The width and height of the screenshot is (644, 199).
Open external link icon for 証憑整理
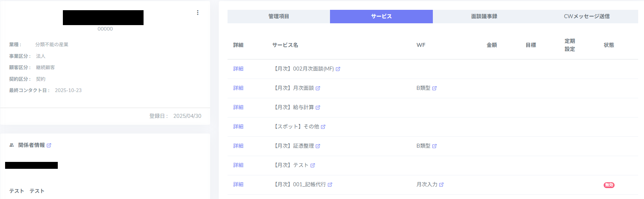(318, 146)
